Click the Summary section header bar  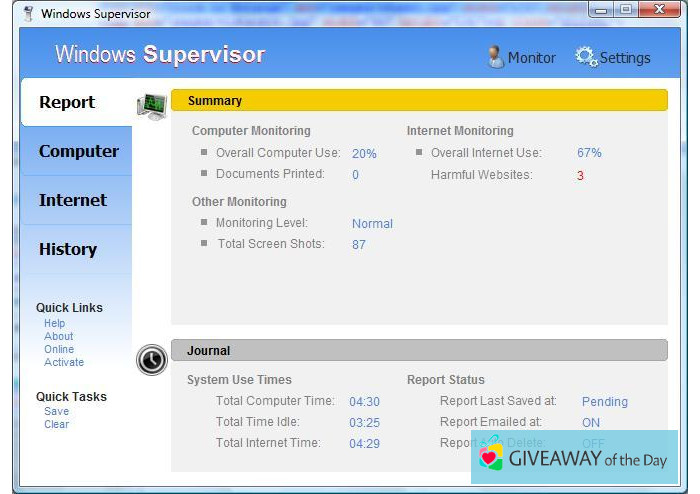418,101
